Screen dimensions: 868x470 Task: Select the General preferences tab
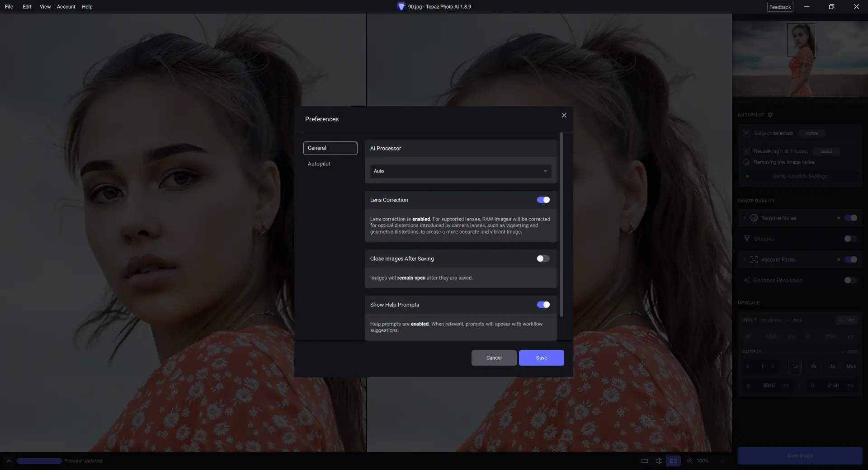(x=330, y=148)
